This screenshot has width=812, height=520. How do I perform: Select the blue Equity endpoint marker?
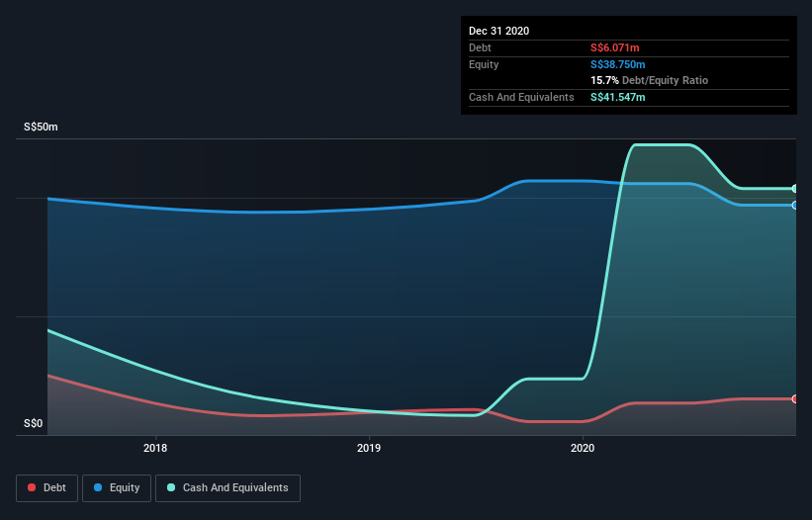[x=795, y=206]
